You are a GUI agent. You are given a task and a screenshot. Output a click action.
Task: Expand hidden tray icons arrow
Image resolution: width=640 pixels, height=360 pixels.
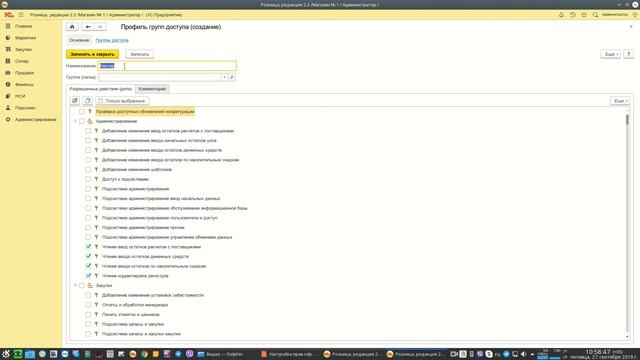pos(532,354)
